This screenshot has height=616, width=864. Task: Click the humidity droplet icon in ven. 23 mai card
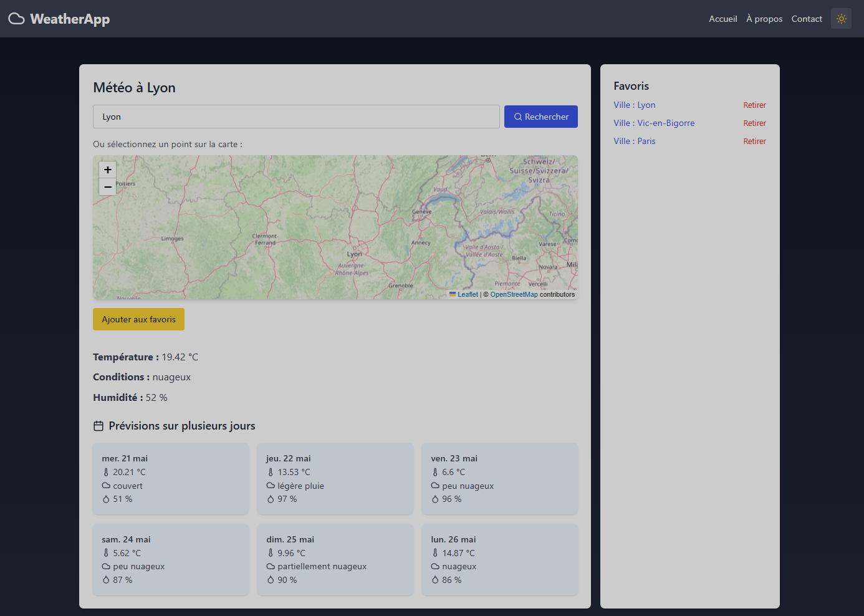435,499
